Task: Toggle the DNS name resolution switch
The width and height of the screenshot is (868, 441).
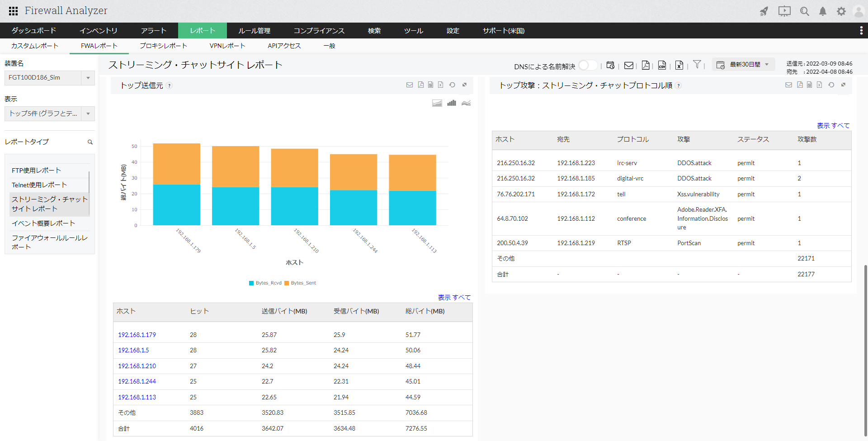Action: coord(588,66)
